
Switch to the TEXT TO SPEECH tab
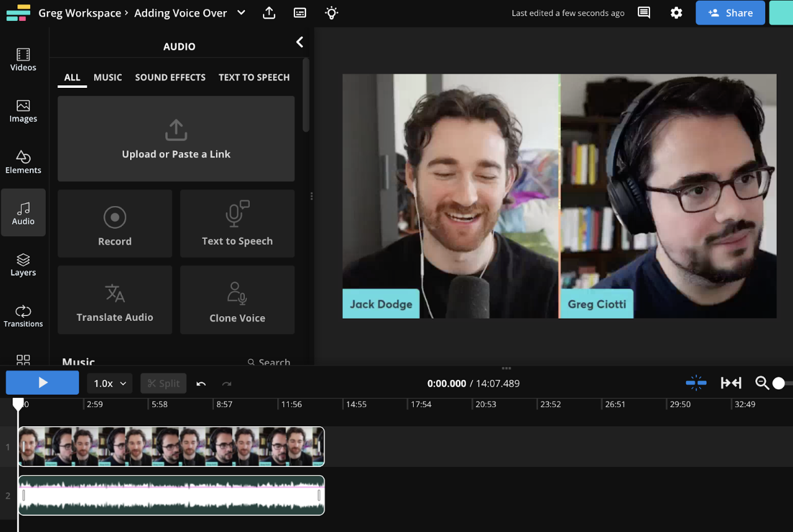click(254, 77)
